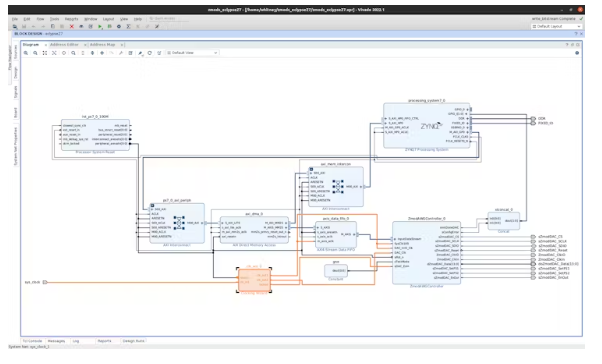The image size is (602, 364).
Task: Select the highlighted orange Clocking Wizard block
Action: tap(254, 280)
